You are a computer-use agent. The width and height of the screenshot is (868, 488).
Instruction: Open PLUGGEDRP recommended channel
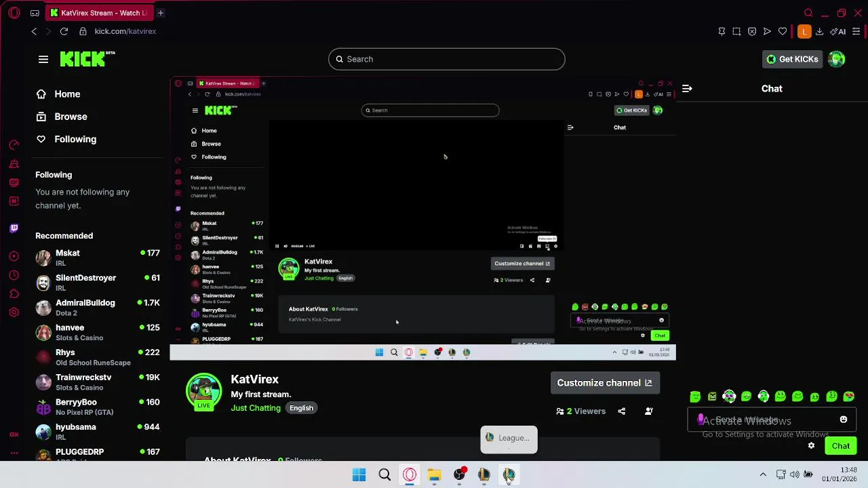(x=98, y=454)
